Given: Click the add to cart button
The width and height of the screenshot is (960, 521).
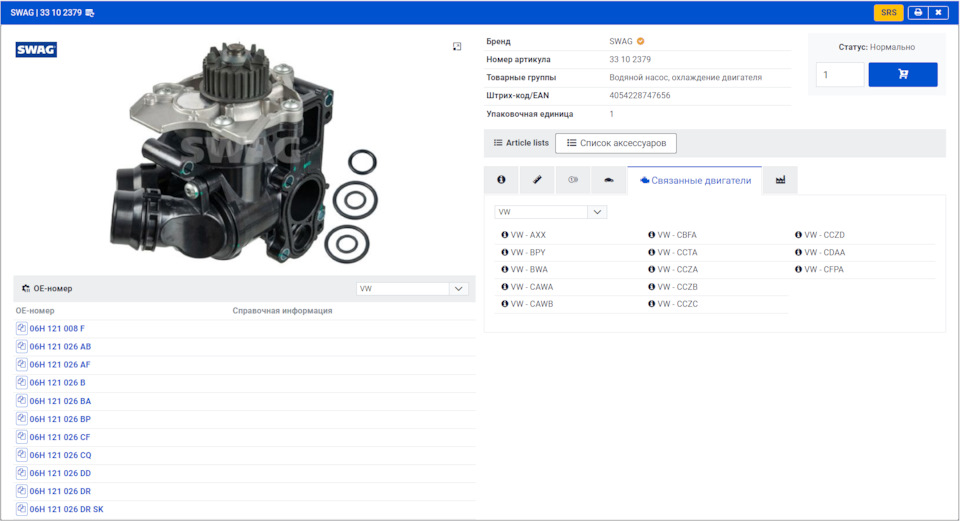Looking at the screenshot, I should (x=902, y=75).
